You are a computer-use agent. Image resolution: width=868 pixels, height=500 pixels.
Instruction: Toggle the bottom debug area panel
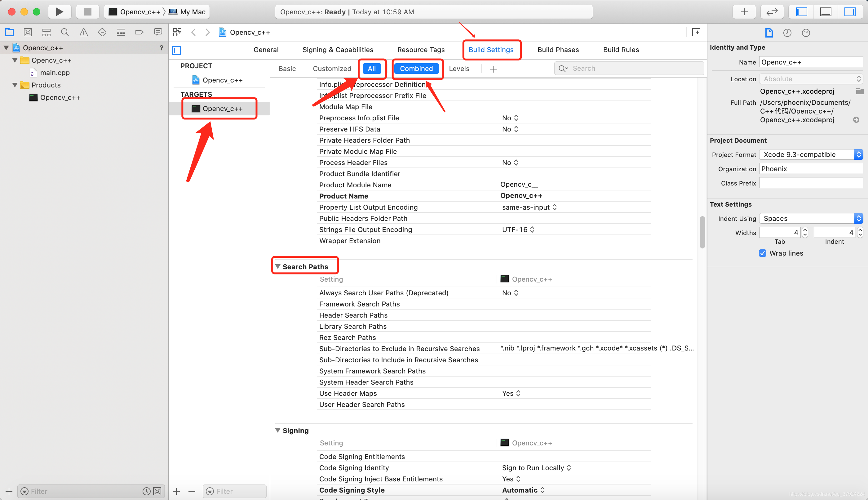click(826, 12)
